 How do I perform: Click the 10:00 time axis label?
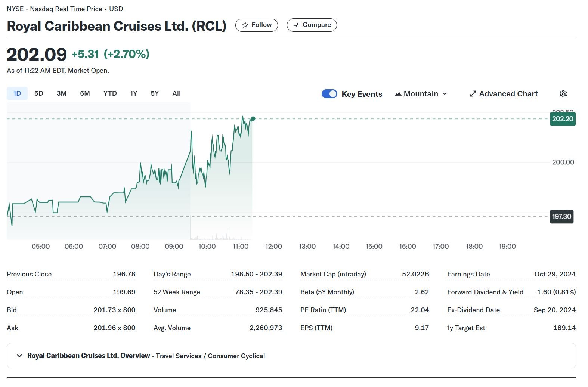click(207, 247)
